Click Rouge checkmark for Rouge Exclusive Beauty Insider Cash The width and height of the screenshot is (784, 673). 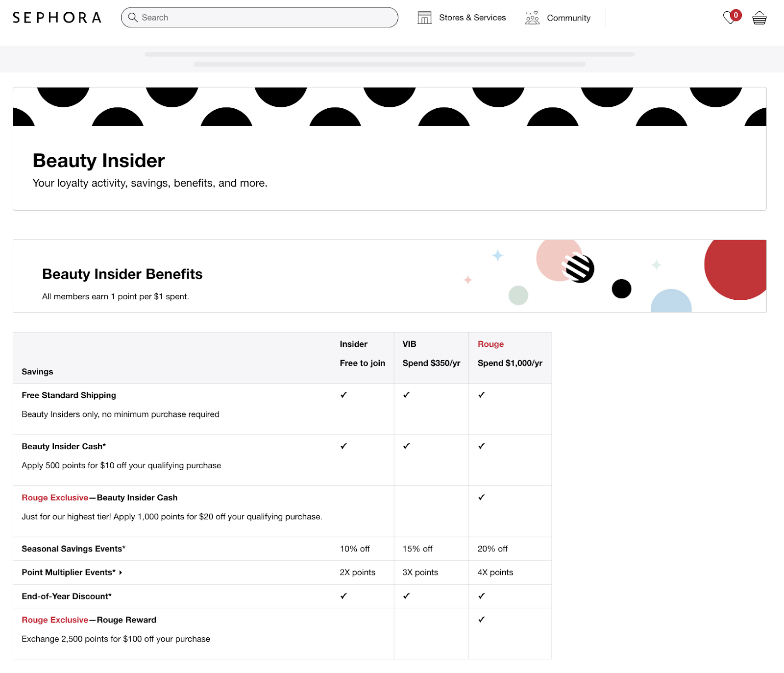482,497
